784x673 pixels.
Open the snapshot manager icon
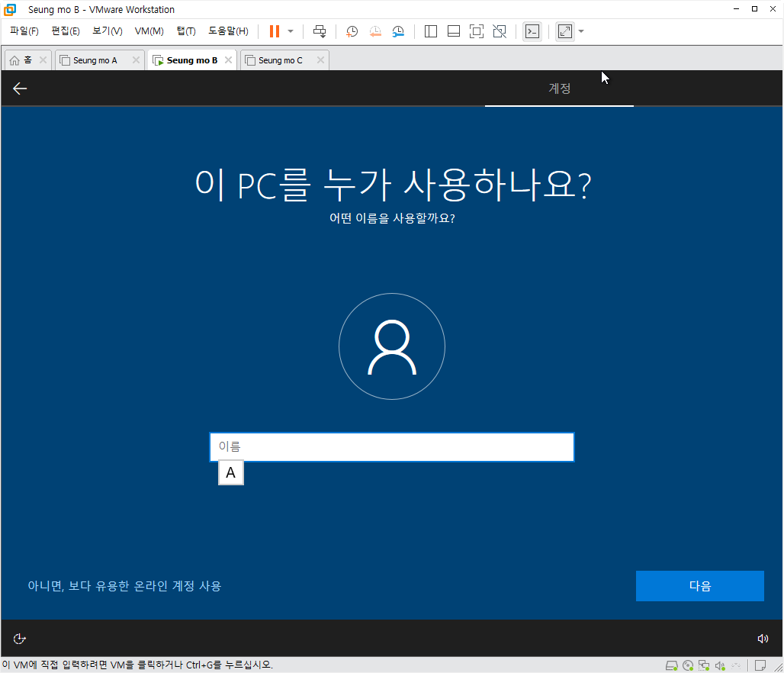click(398, 31)
